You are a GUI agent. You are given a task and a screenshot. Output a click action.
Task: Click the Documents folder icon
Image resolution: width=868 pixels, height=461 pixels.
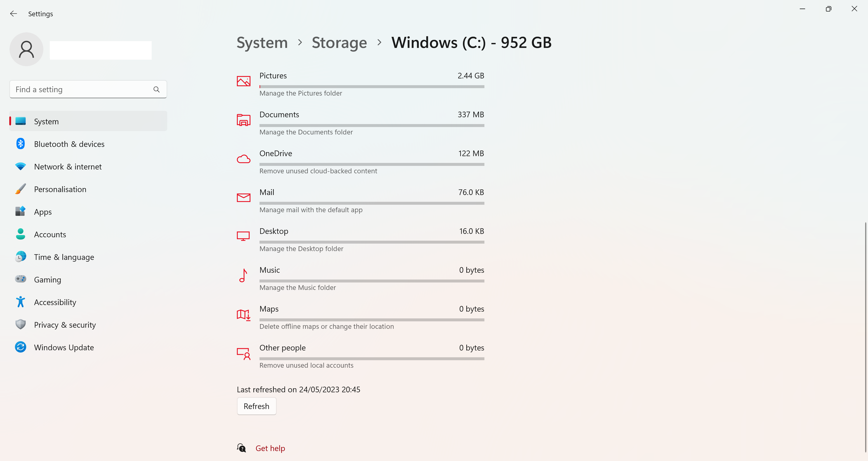coord(243,120)
